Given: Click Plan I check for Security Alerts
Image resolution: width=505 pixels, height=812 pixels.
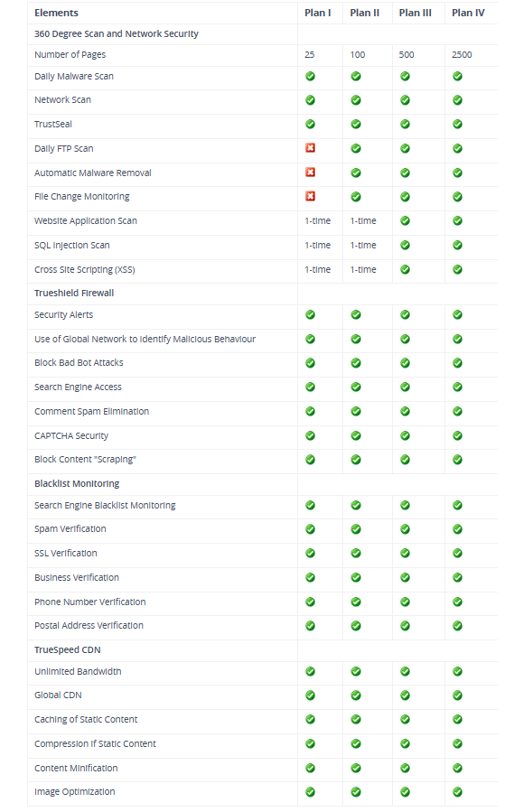Looking at the screenshot, I should pyautogui.click(x=310, y=314).
